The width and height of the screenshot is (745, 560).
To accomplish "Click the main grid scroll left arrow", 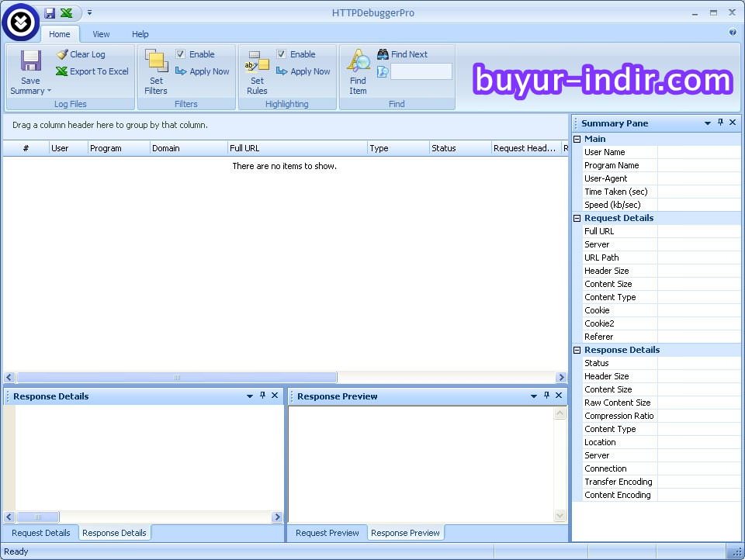I will (x=9, y=378).
